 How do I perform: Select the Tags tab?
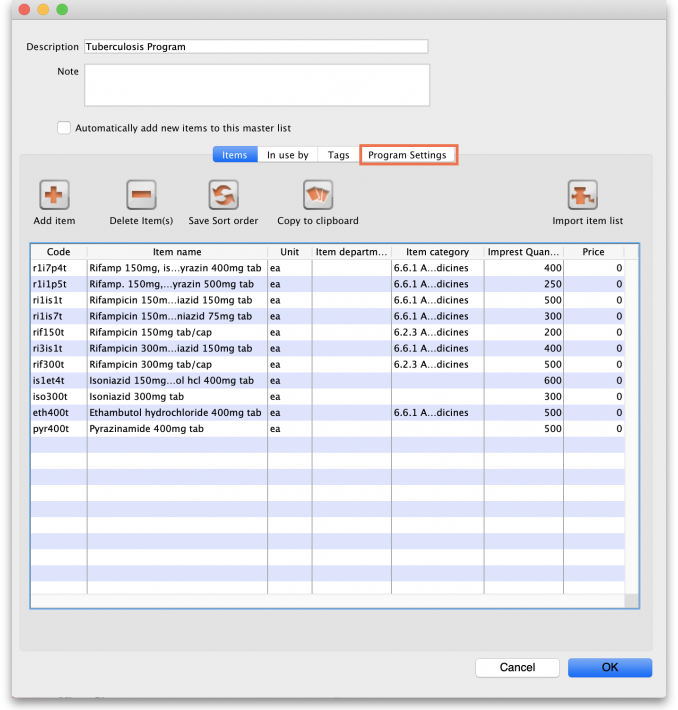(x=338, y=155)
